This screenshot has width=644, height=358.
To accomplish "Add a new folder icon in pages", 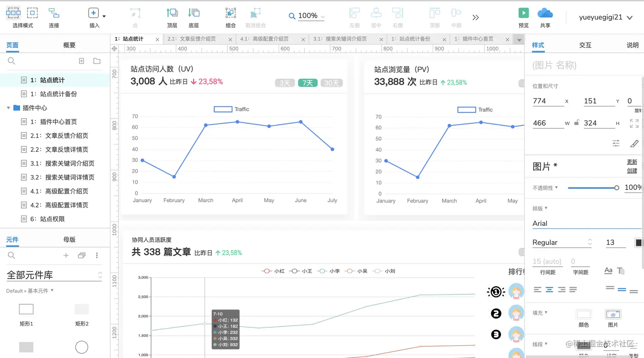I will [97, 61].
